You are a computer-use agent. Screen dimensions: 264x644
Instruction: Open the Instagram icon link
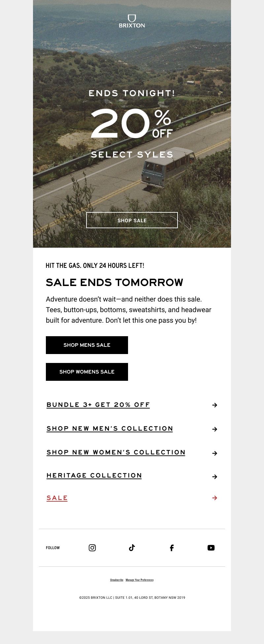click(x=92, y=548)
